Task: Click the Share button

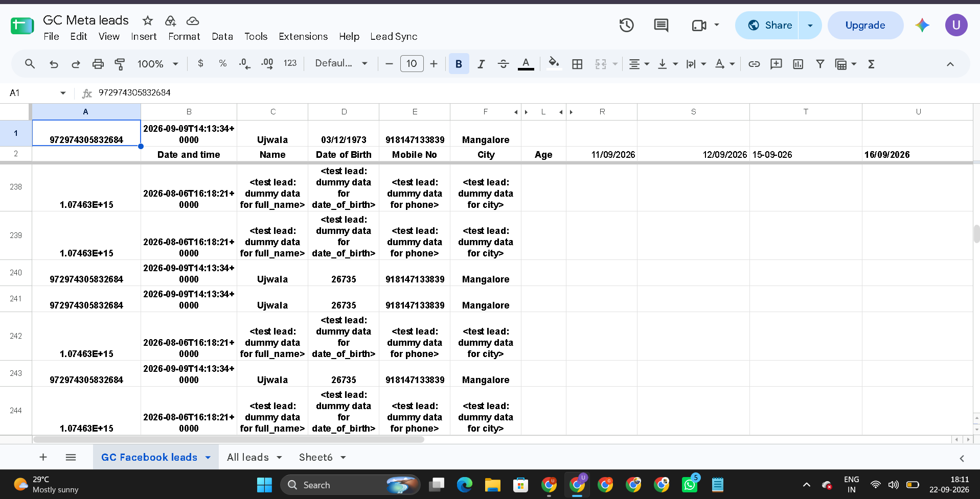Action: (767, 25)
